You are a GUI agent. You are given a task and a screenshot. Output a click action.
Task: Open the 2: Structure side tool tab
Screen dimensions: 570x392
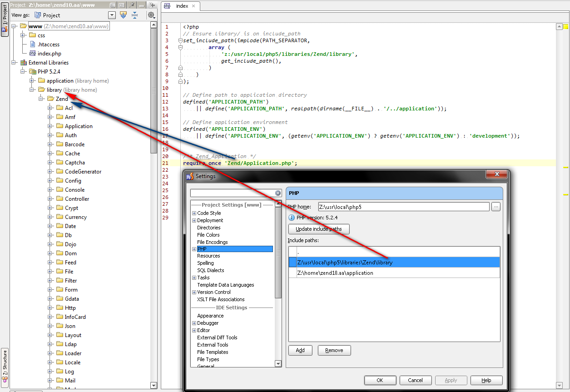[x=5, y=367]
